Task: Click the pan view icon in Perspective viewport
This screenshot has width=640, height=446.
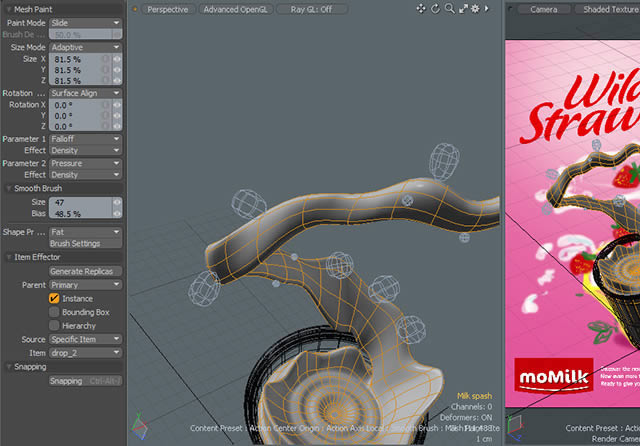Action: (421, 9)
